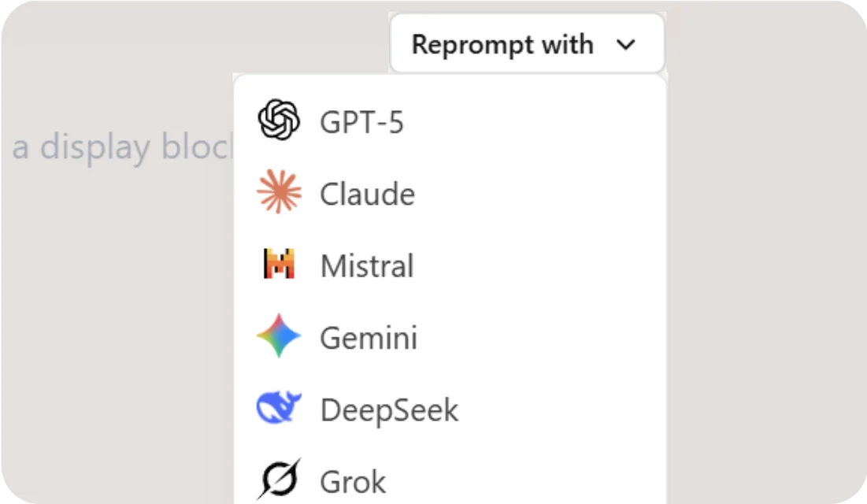
Task: Choose the Claude text entry to reprompt
Action: tap(367, 195)
